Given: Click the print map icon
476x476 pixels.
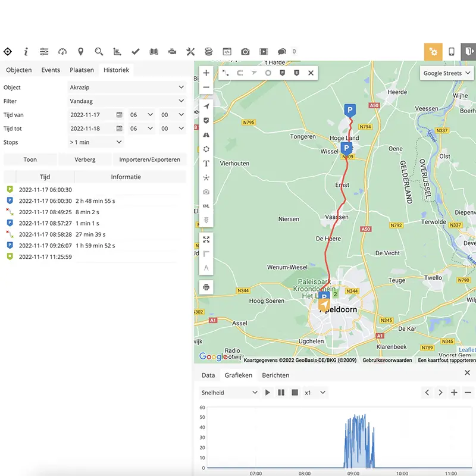Looking at the screenshot, I should pos(206,287).
